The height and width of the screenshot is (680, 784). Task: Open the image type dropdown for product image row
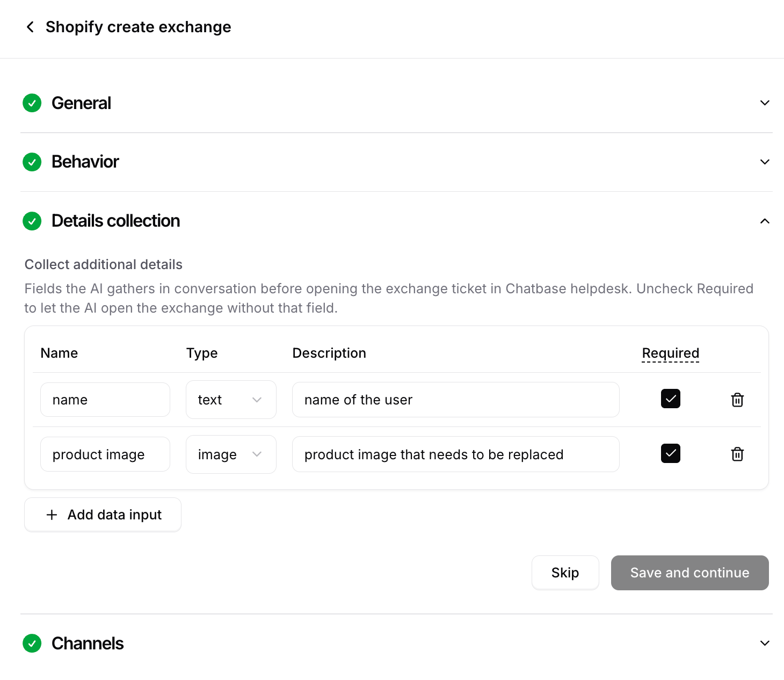coord(231,454)
